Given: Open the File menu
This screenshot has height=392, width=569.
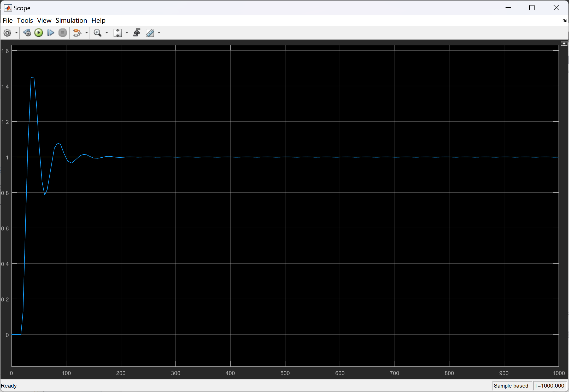Looking at the screenshot, I should point(8,20).
